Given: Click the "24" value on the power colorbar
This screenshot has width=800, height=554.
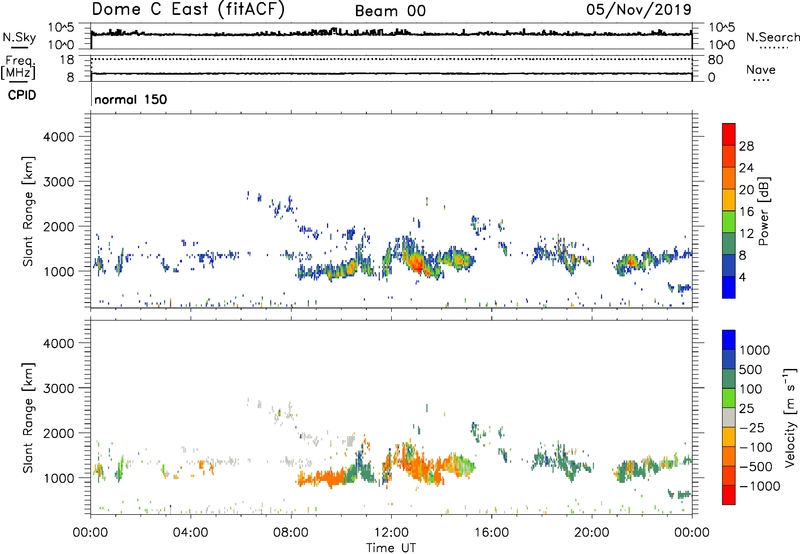Looking at the screenshot, I should coord(746,168).
